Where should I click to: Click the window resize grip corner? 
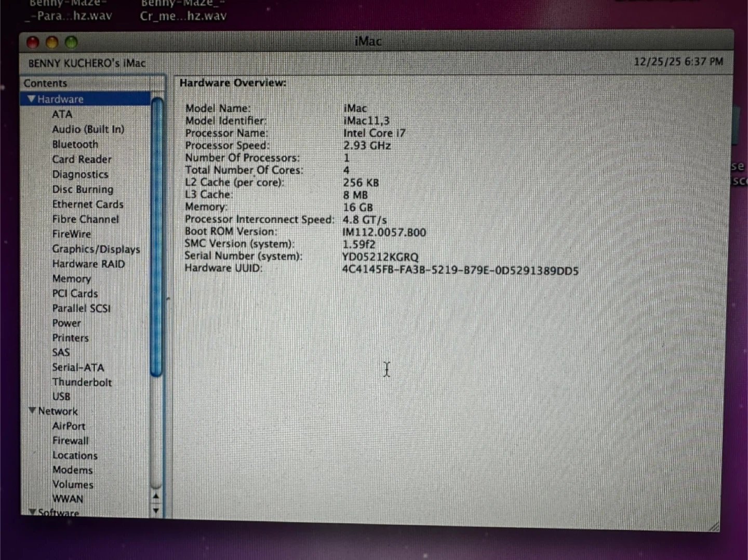coord(714,526)
